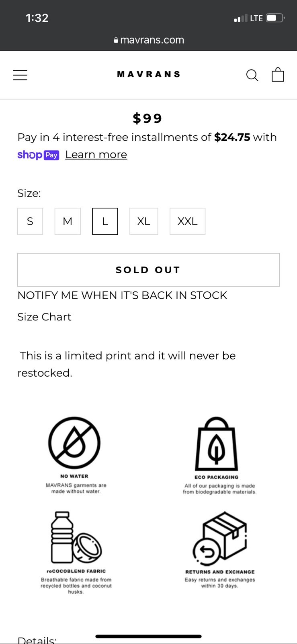Select size S
The image size is (297, 644).
click(x=30, y=221)
